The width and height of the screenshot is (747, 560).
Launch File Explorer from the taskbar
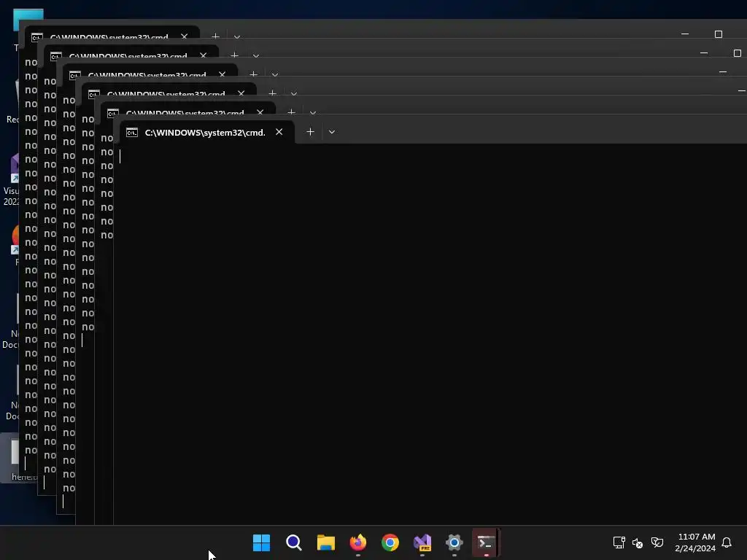pyautogui.click(x=326, y=542)
